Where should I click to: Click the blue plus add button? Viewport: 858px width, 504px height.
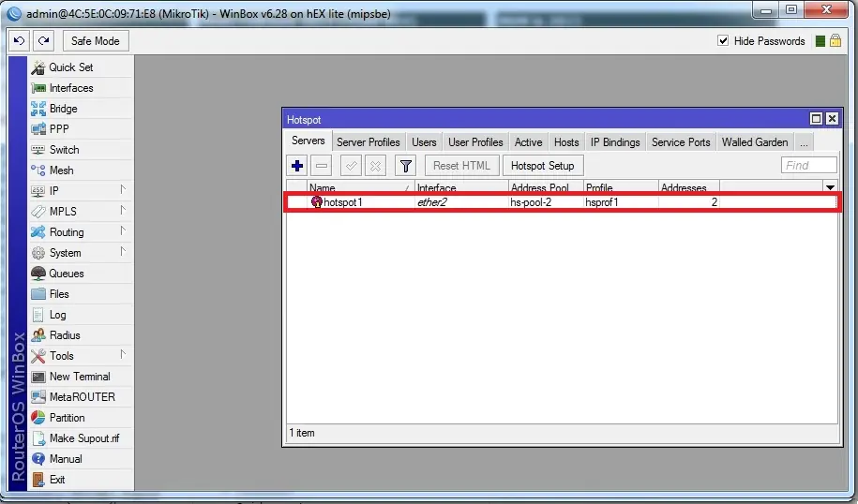pos(297,166)
